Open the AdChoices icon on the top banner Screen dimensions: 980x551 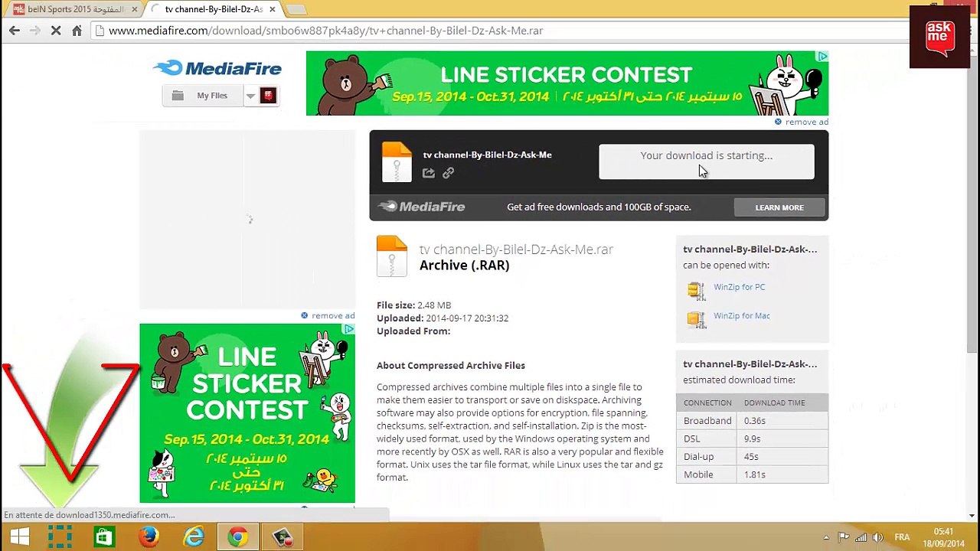click(822, 57)
